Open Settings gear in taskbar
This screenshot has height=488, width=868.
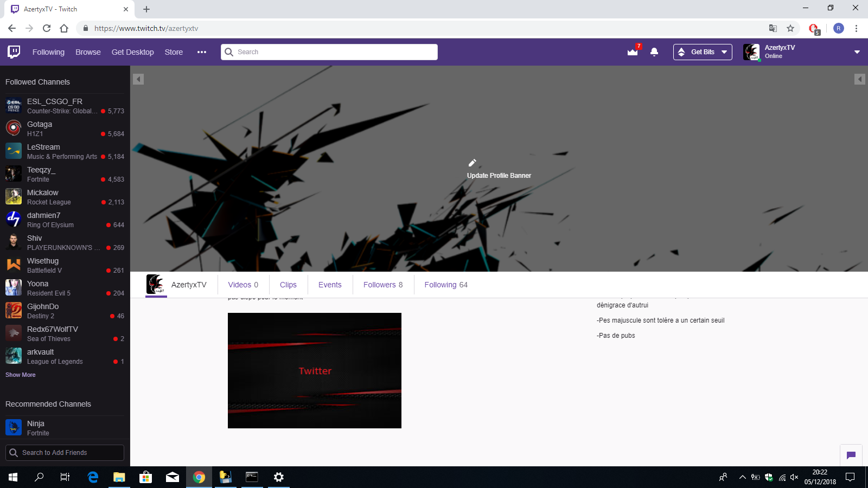pyautogui.click(x=279, y=477)
